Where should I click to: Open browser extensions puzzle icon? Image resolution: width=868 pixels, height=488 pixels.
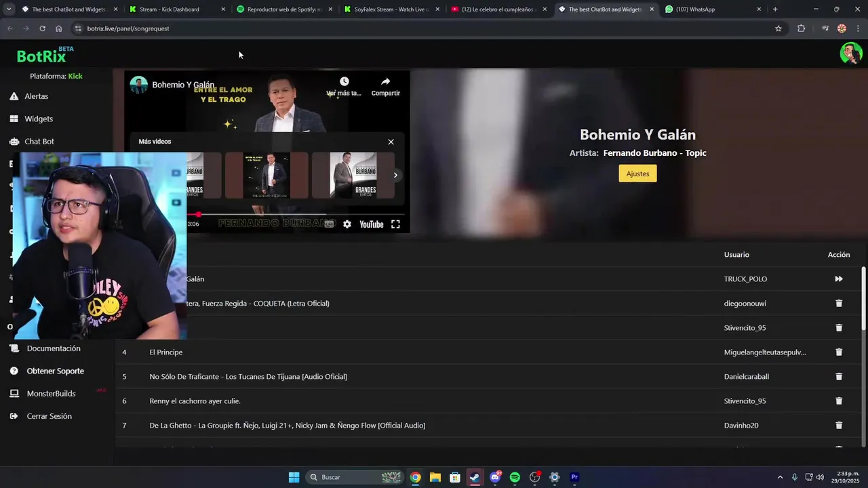[801, 28]
